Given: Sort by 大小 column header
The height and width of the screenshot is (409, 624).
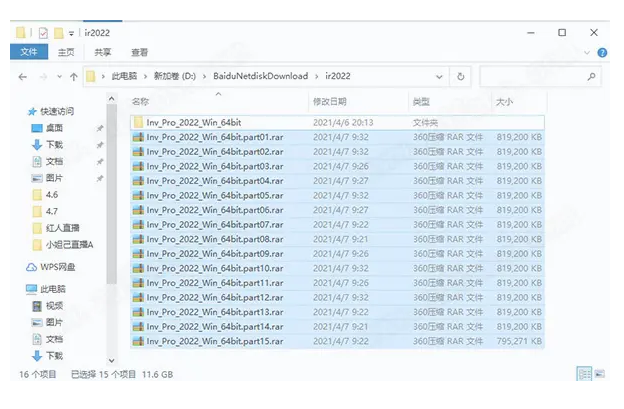Looking at the screenshot, I should tap(504, 101).
